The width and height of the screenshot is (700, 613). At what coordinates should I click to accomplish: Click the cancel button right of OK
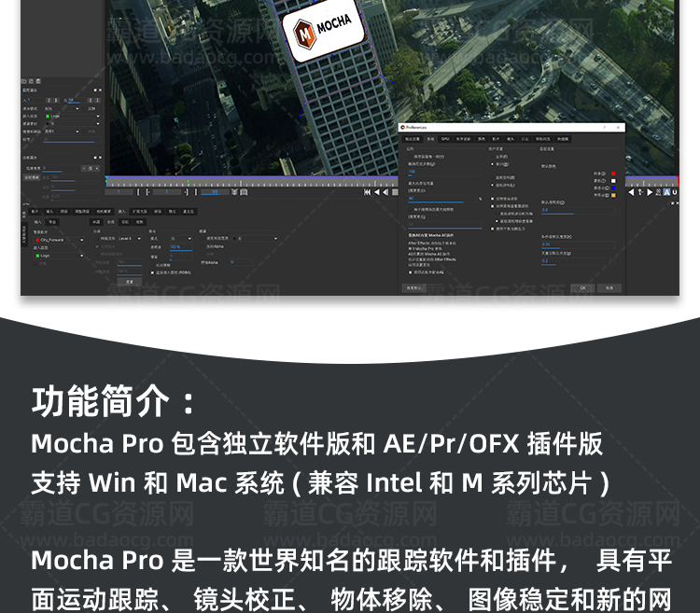pyautogui.click(x=609, y=287)
